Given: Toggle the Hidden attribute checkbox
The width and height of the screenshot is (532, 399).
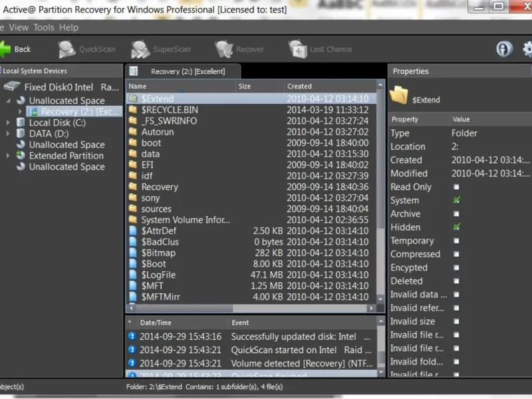Looking at the screenshot, I should (457, 227).
